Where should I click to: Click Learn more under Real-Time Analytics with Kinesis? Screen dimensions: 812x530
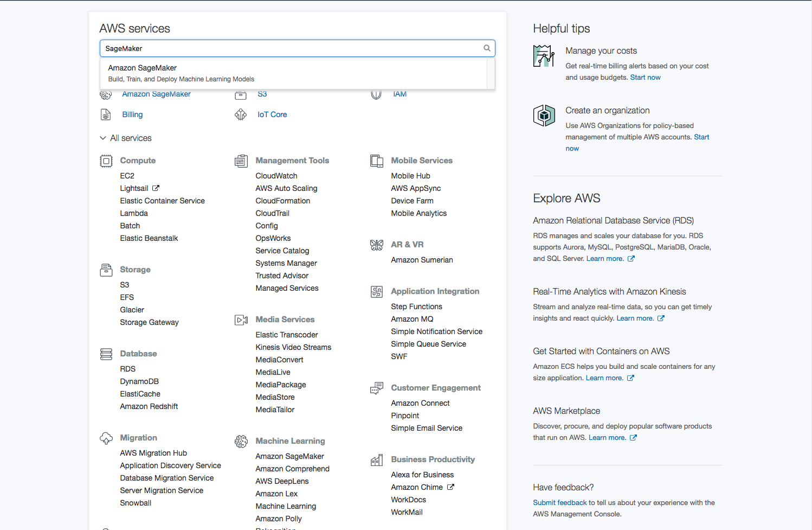pos(635,318)
